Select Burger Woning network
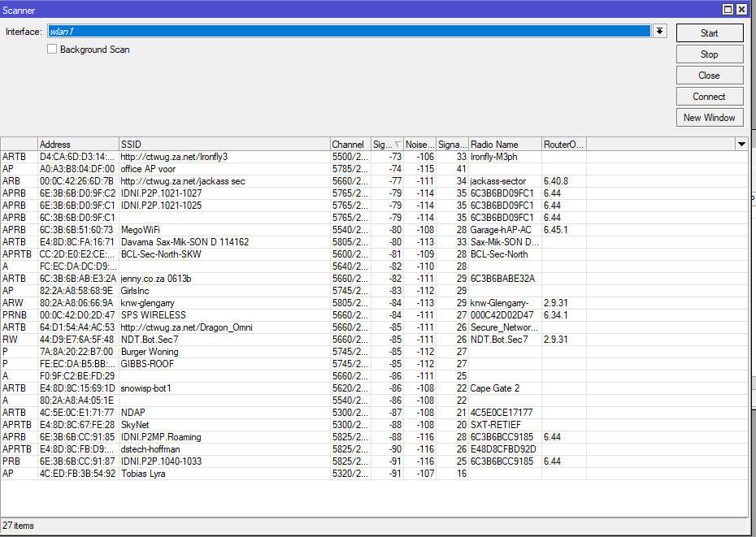This screenshot has width=756, height=537. (374, 352)
